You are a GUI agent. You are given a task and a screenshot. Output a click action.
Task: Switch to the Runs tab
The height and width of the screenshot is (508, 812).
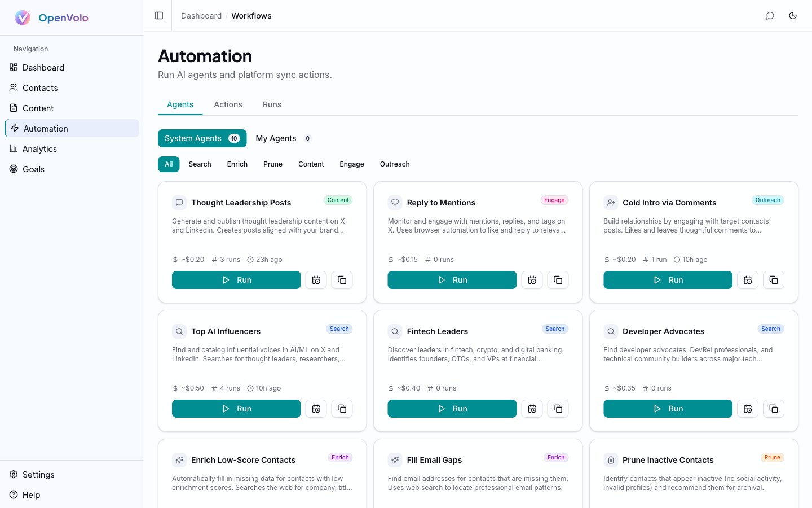coord(272,104)
